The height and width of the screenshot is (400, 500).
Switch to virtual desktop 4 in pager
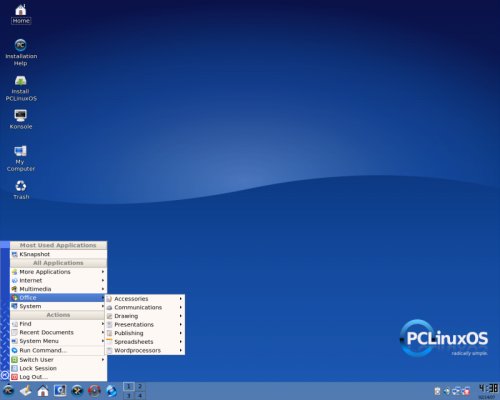point(140,395)
